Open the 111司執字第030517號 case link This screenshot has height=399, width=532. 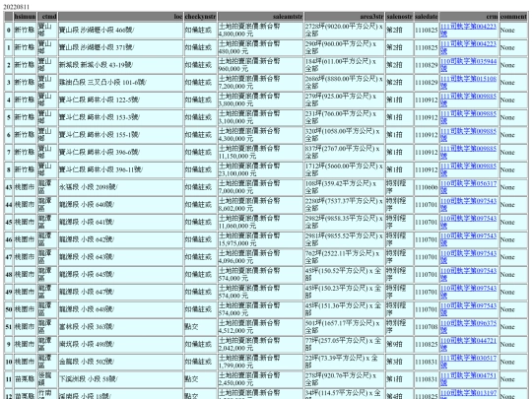(x=468, y=362)
